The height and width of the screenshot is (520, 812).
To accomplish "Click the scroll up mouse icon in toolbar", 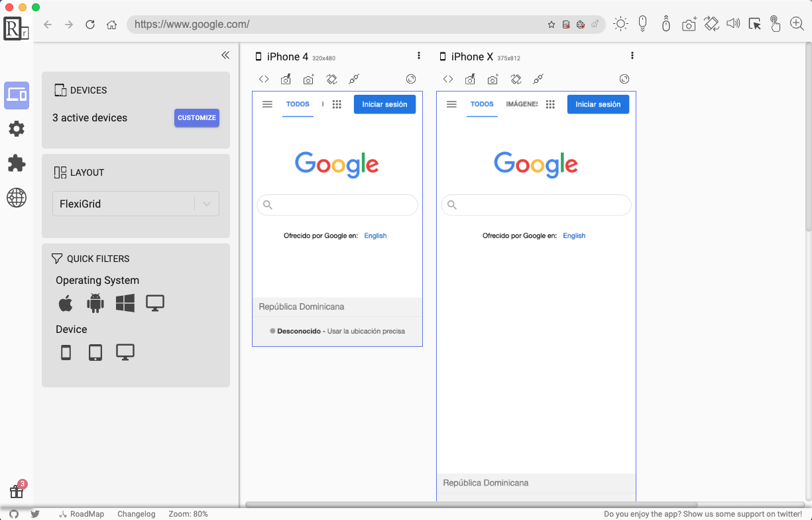I will tap(666, 24).
